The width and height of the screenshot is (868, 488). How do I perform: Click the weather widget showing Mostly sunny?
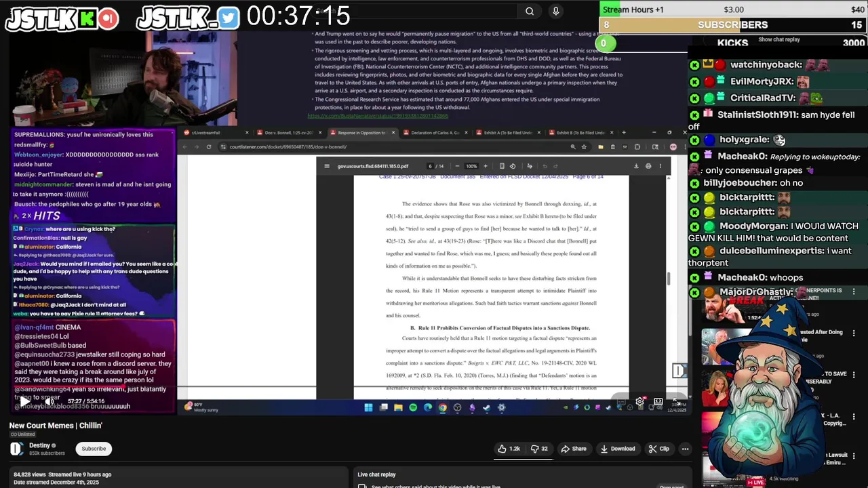tap(202, 407)
